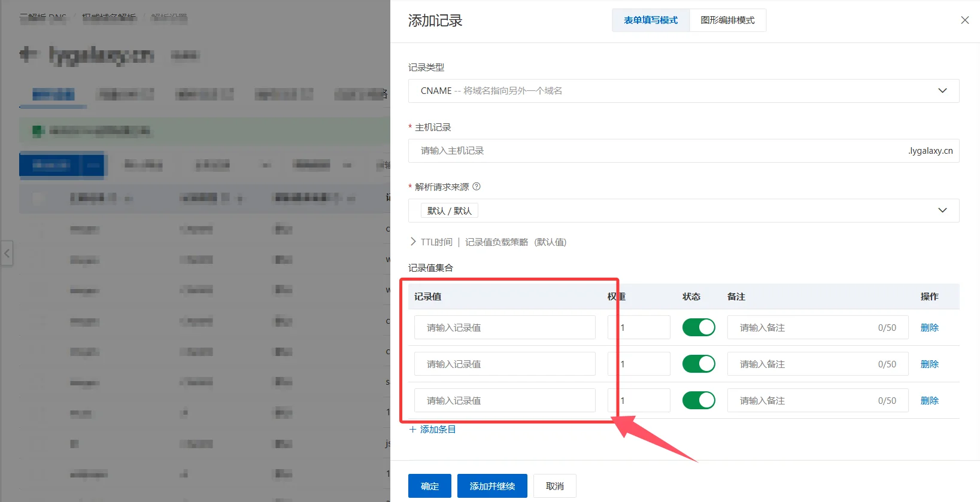Collapse the left sidebar arrow handle

7,254
